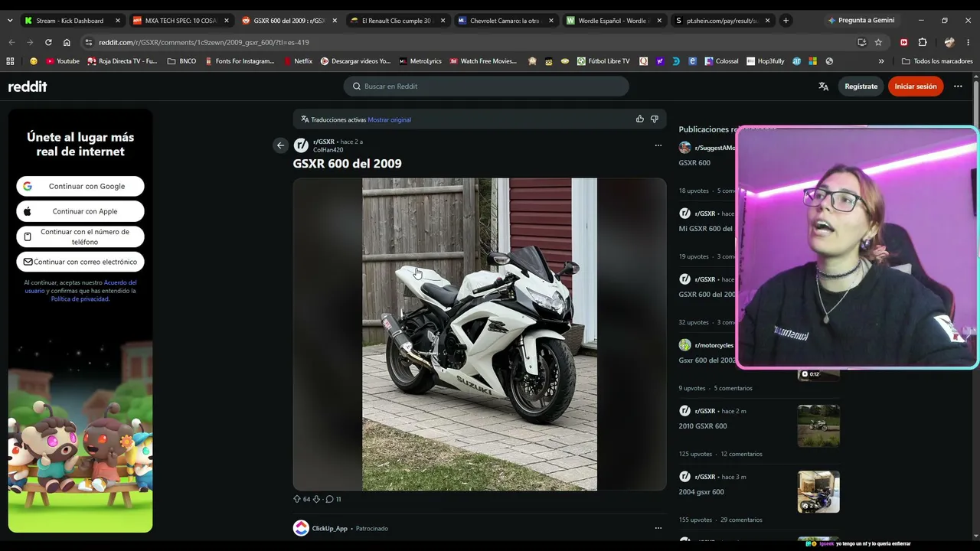Bookmark this page with the star icon
The height and width of the screenshot is (551, 980).
[878, 42]
